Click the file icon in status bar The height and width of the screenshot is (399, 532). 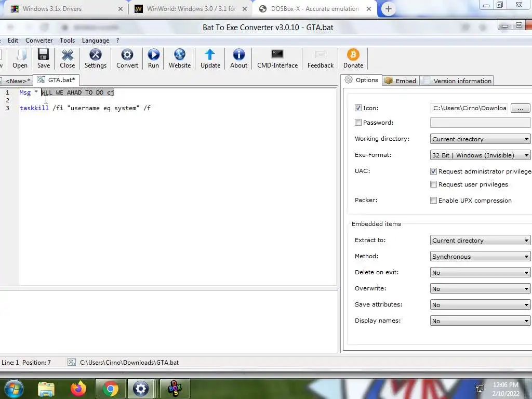click(x=72, y=362)
